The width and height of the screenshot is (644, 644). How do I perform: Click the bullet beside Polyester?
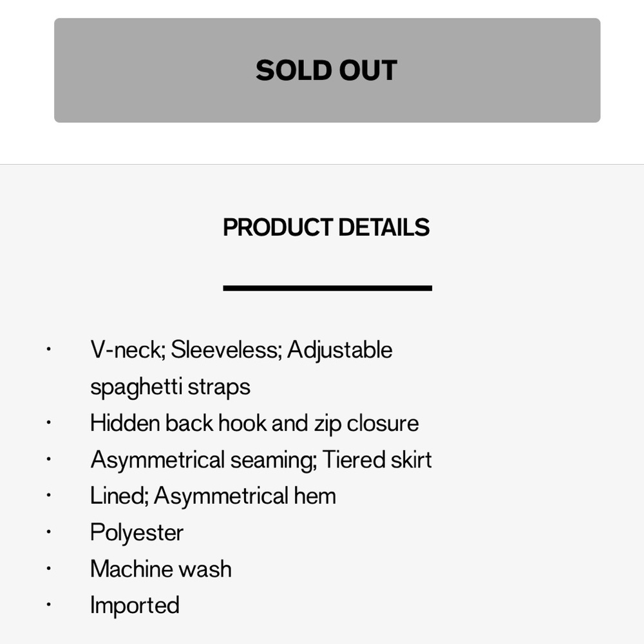pyautogui.click(x=48, y=532)
